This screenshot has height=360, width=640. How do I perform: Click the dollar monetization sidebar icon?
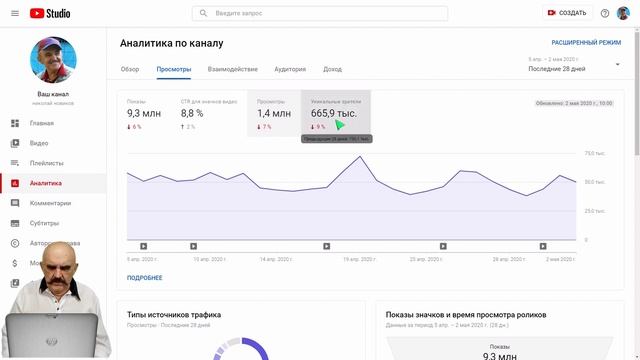15,263
